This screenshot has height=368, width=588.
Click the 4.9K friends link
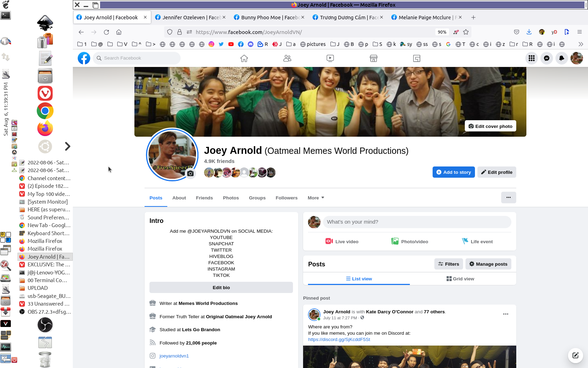tap(219, 161)
